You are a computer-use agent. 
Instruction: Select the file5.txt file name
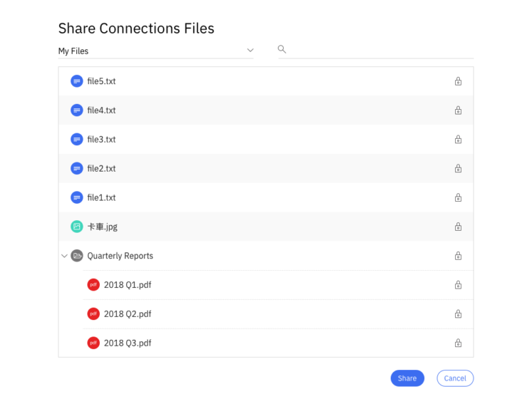pyautogui.click(x=101, y=81)
